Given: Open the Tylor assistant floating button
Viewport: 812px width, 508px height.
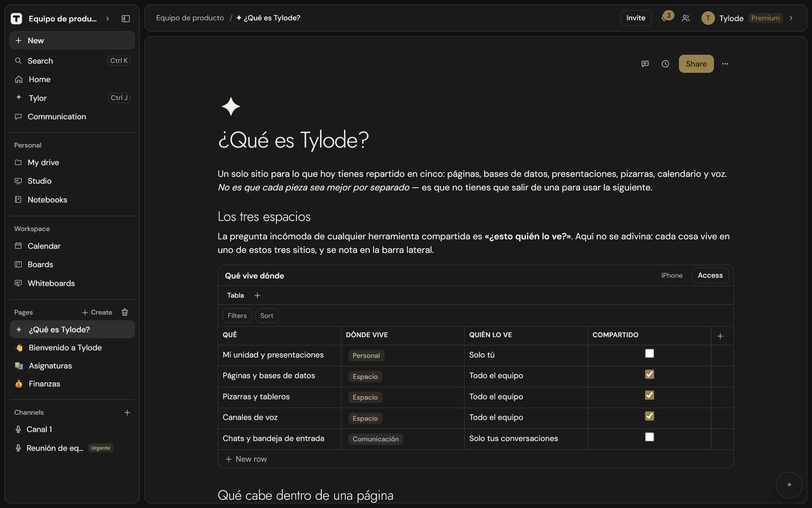Looking at the screenshot, I should pyautogui.click(x=789, y=485).
